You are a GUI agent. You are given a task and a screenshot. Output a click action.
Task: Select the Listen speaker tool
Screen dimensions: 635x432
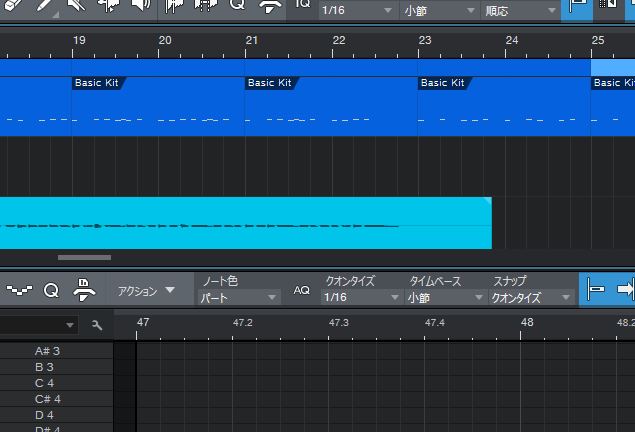[141, 5]
